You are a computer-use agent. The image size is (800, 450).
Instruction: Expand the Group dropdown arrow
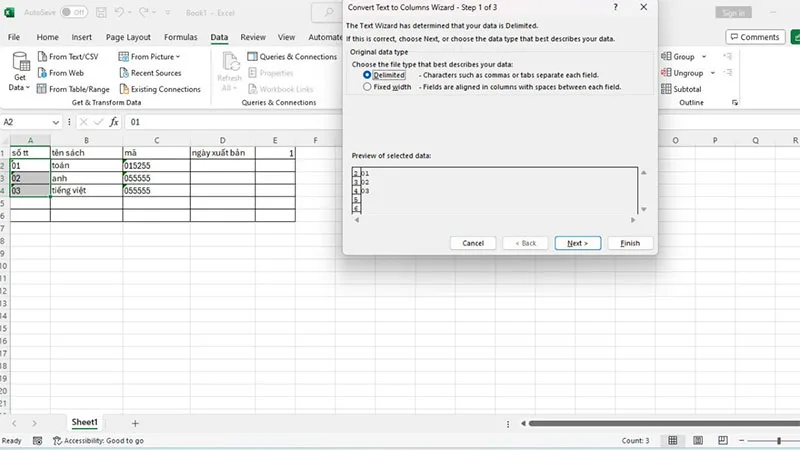pos(704,57)
